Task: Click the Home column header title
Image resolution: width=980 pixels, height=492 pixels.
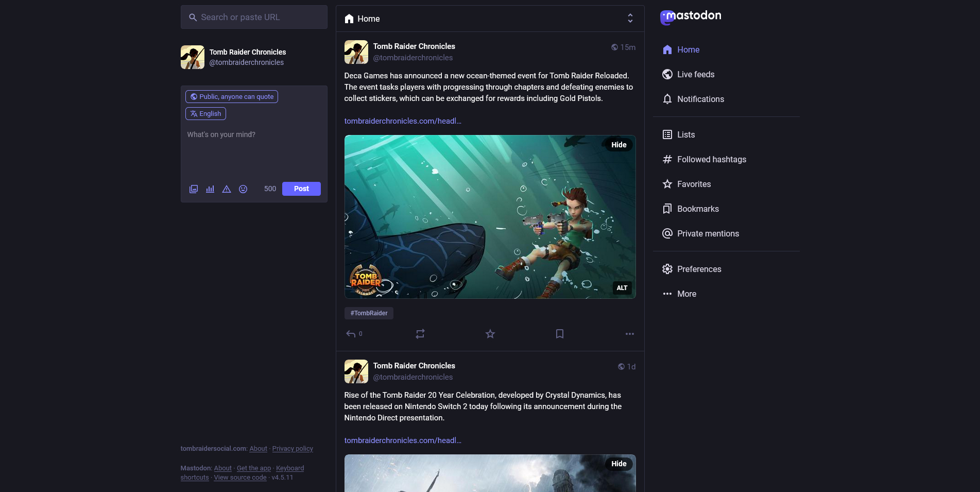Action: 363,19
